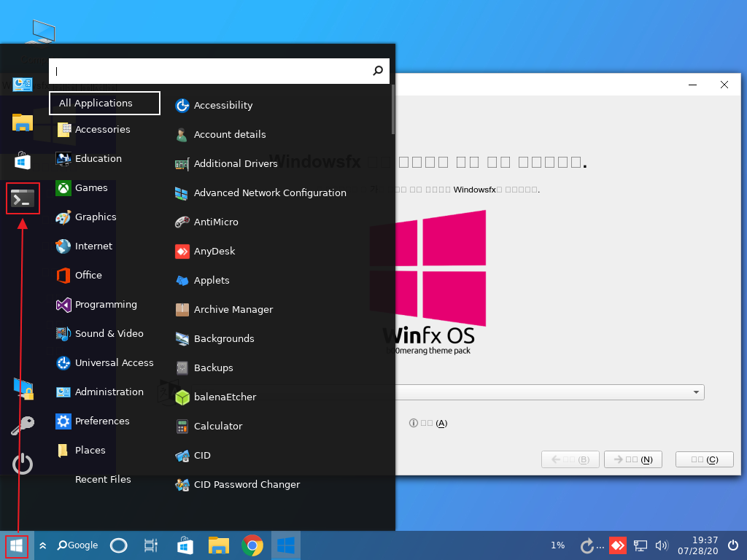Select the All Applications category

point(105,104)
